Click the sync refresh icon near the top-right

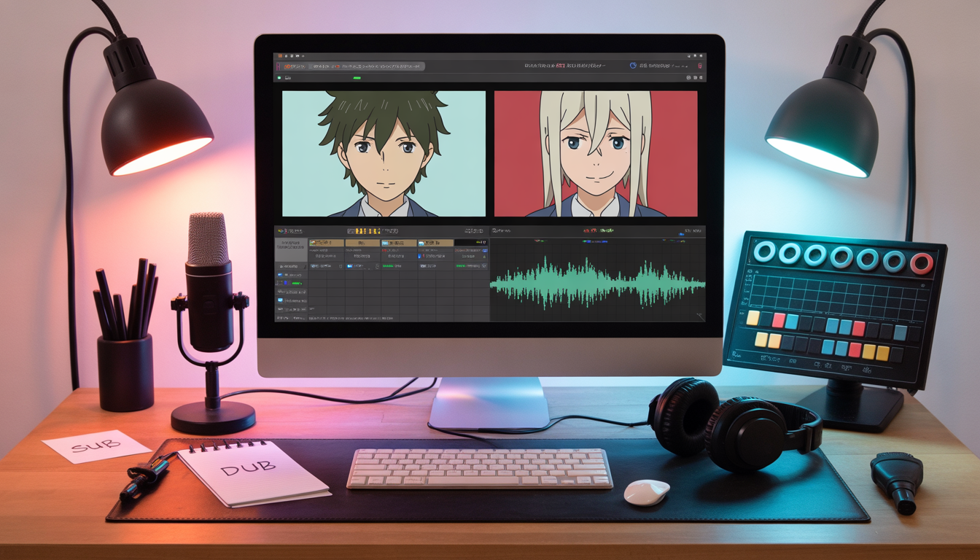click(x=632, y=66)
